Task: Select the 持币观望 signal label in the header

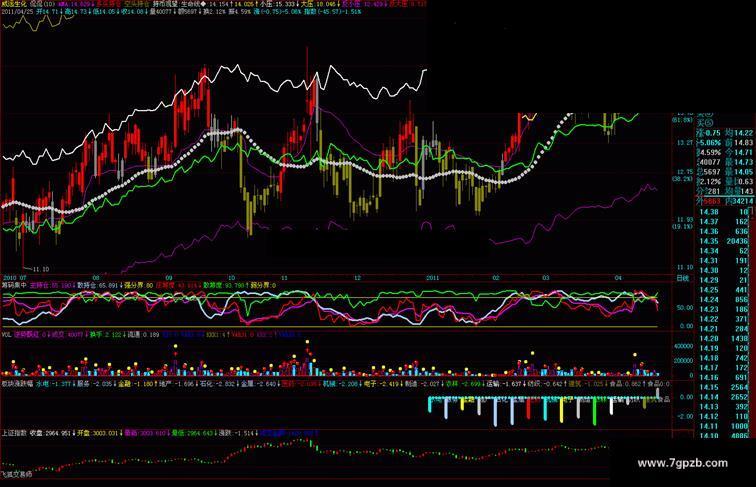Action: pyautogui.click(x=165, y=3)
